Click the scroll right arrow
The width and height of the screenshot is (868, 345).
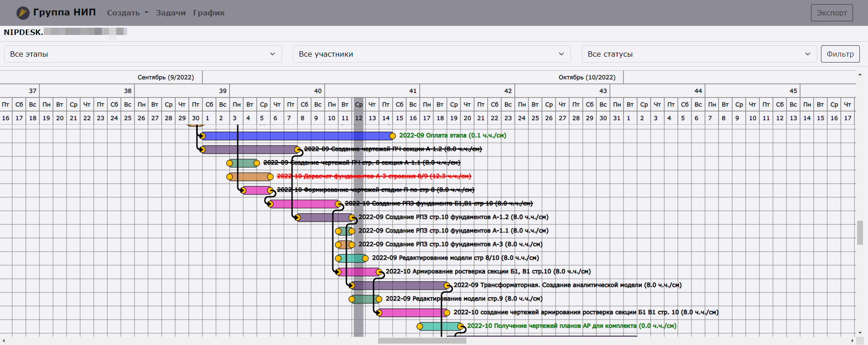click(852, 340)
